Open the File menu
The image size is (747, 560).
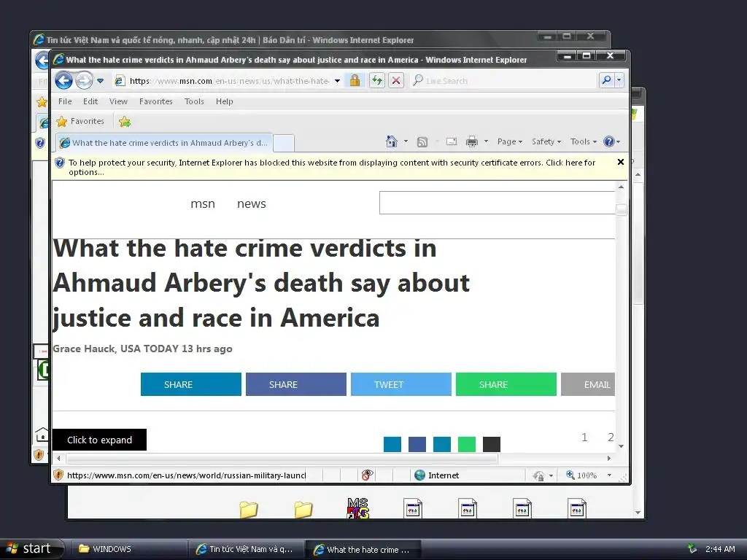click(x=65, y=101)
